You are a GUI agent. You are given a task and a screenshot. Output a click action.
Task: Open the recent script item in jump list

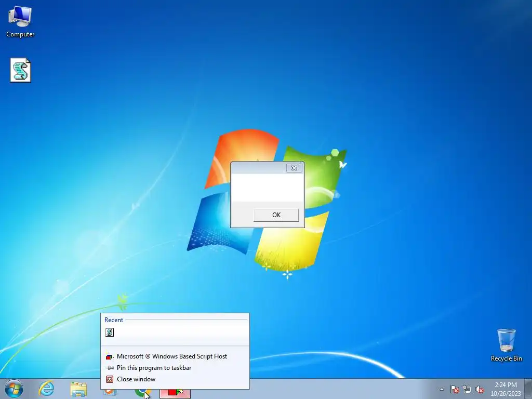175,332
